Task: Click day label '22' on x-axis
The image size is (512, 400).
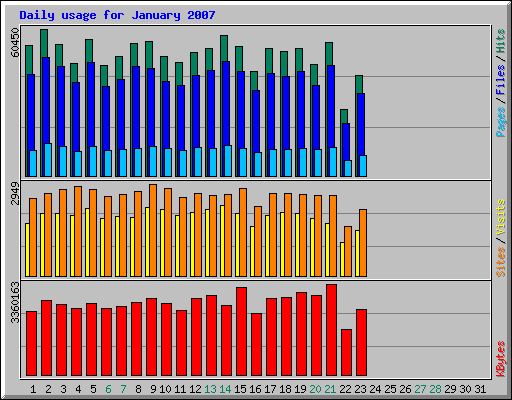Action: tap(345, 389)
